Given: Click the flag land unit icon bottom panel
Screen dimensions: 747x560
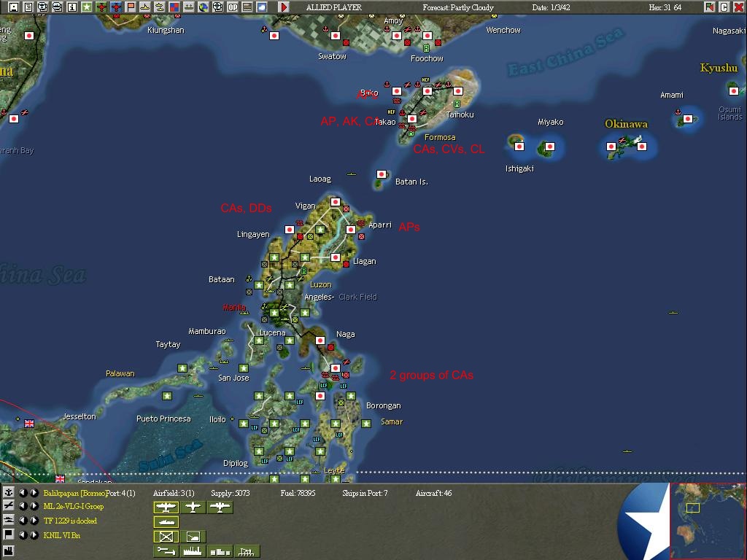Looking at the screenshot, I should coord(8,534).
